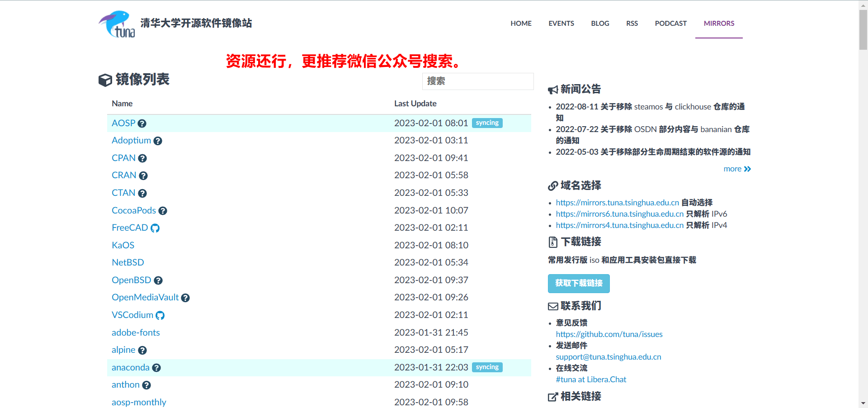Open the alpine mirror link

tap(123, 350)
